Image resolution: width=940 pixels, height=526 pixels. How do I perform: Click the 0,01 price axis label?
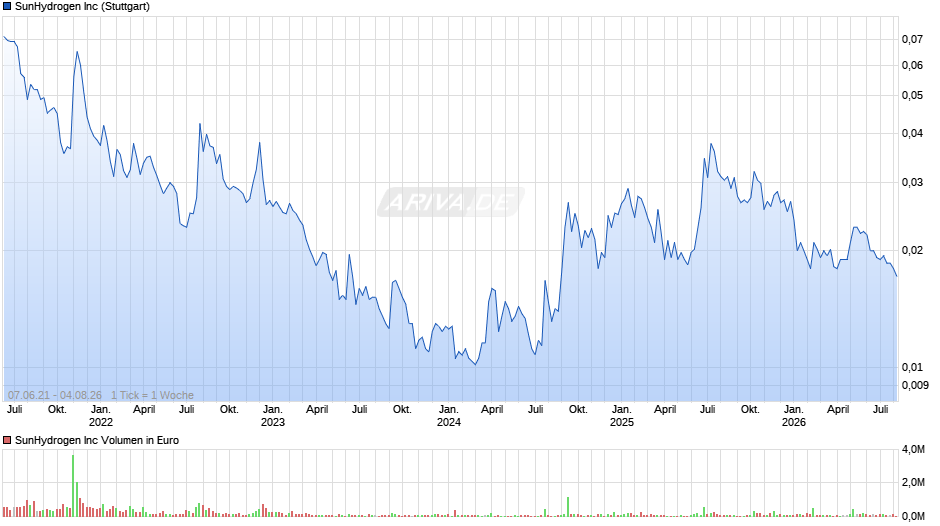pyautogui.click(x=912, y=367)
